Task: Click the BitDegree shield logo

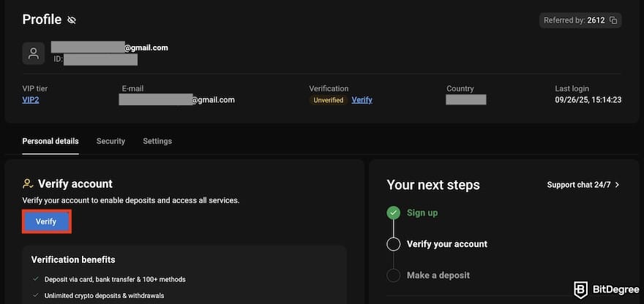Action: 581,289
